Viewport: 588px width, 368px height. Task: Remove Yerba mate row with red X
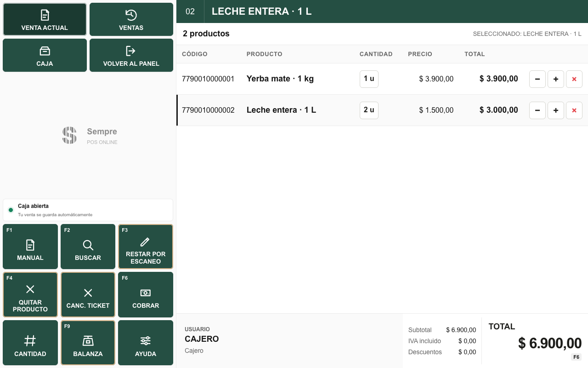pos(574,79)
